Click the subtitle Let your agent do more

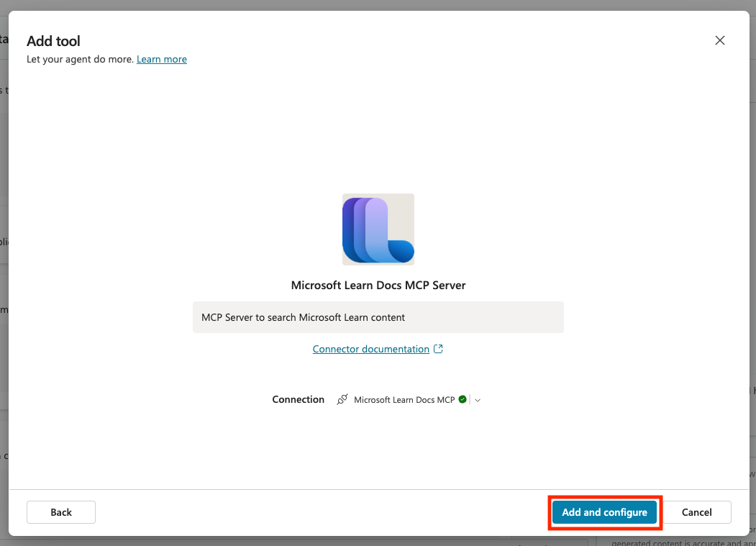pyautogui.click(x=80, y=59)
